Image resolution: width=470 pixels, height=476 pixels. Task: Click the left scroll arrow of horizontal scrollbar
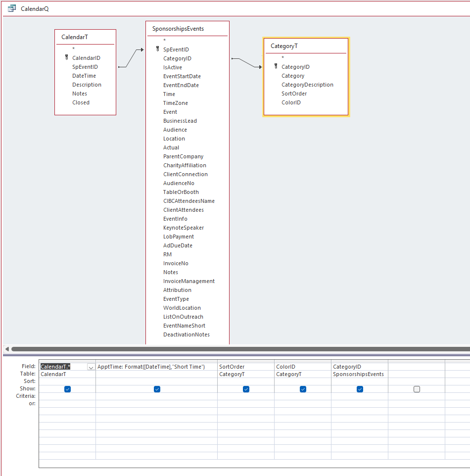click(7, 349)
